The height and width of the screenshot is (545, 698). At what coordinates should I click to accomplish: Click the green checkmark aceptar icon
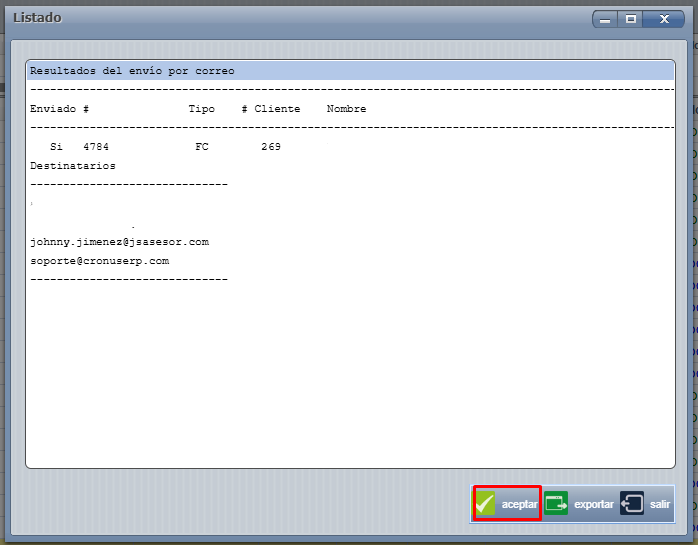pos(486,504)
